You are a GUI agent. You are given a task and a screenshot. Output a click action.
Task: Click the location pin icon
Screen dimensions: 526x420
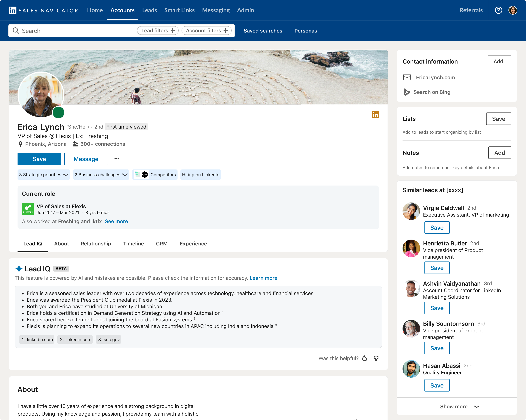click(x=20, y=144)
